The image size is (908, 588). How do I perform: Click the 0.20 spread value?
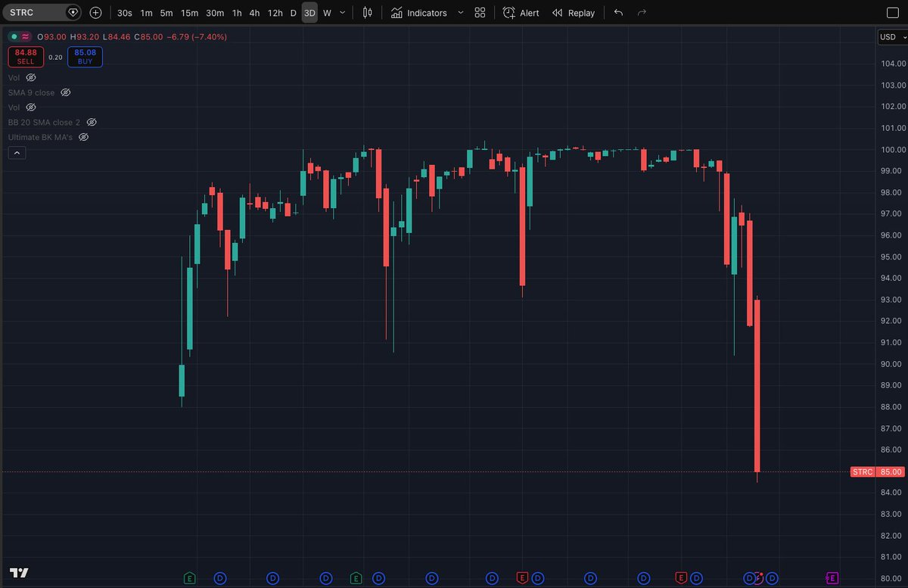click(55, 57)
